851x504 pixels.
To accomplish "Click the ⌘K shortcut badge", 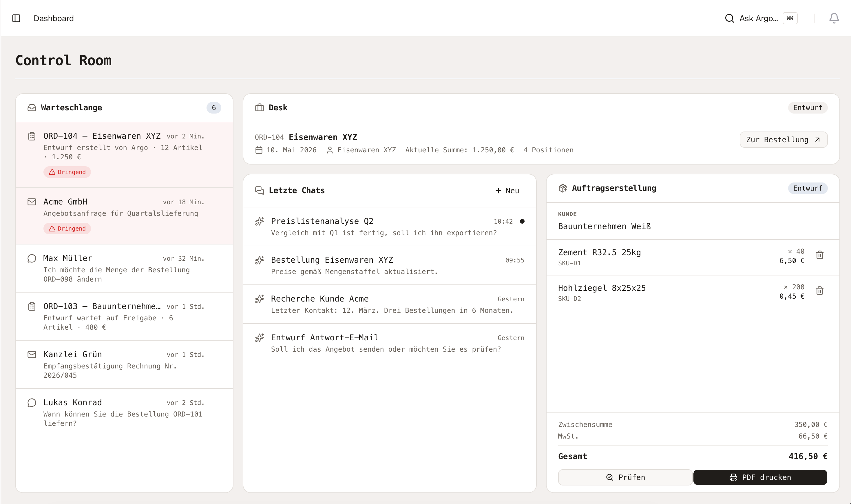I will [x=790, y=18].
